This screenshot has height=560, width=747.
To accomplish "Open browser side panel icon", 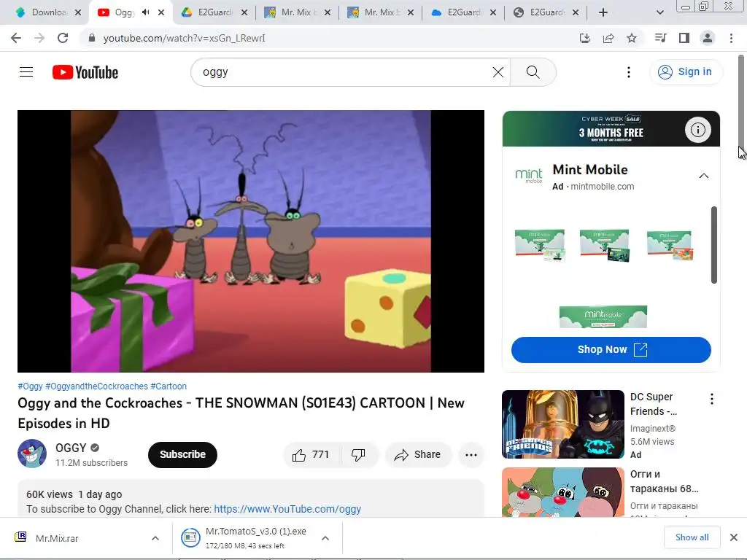I will coord(684,38).
